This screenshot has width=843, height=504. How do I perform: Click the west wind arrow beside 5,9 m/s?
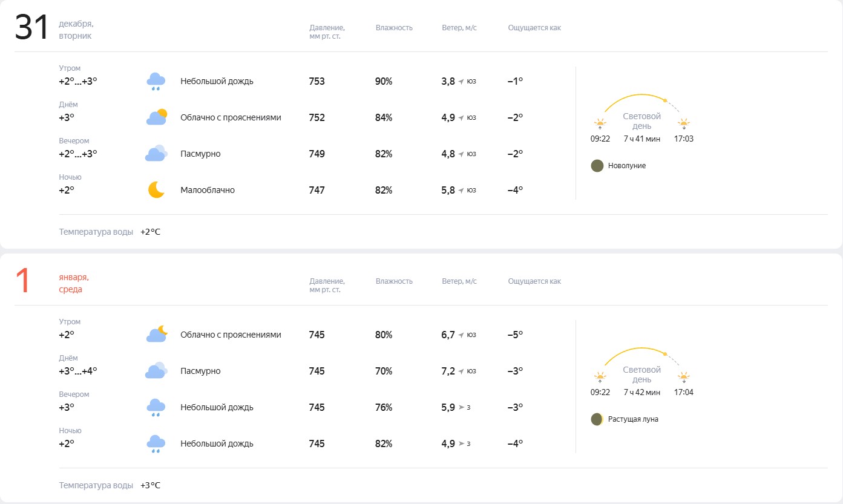tap(461, 408)
